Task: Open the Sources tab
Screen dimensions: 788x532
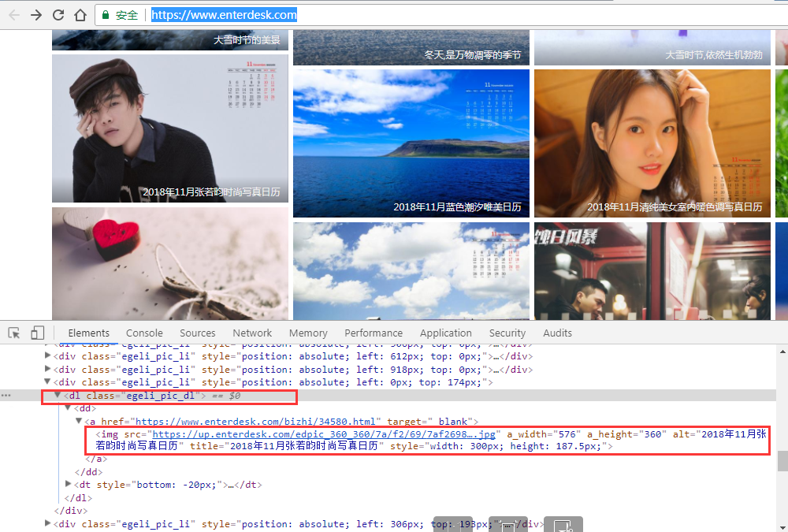Action: 198,333
